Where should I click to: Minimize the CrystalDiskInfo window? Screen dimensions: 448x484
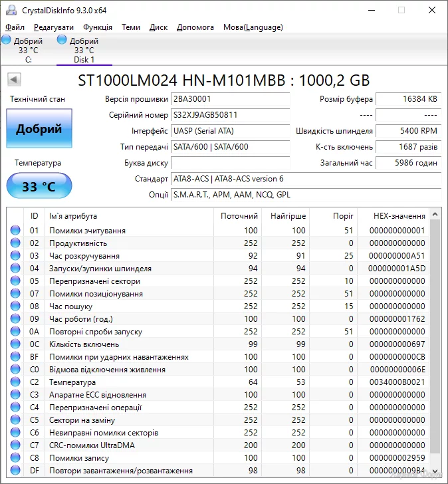(372, 10)
